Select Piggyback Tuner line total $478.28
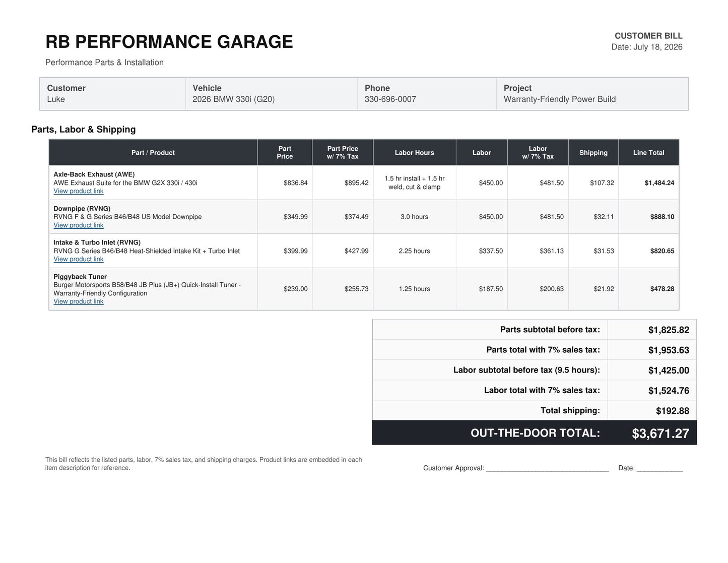This screenshot has width=728, height=563. click(x=663, y=289)
